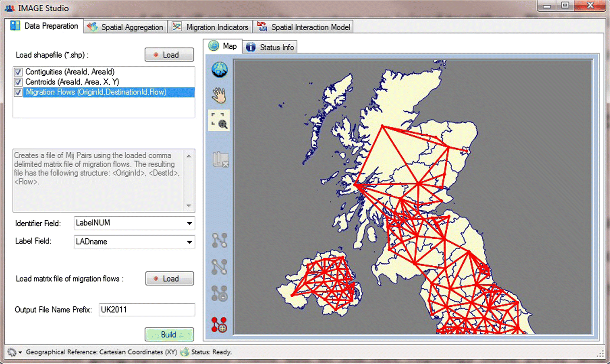
Task: Activate the zoom-to-area magnifier tool
Action: pos(220,121)
